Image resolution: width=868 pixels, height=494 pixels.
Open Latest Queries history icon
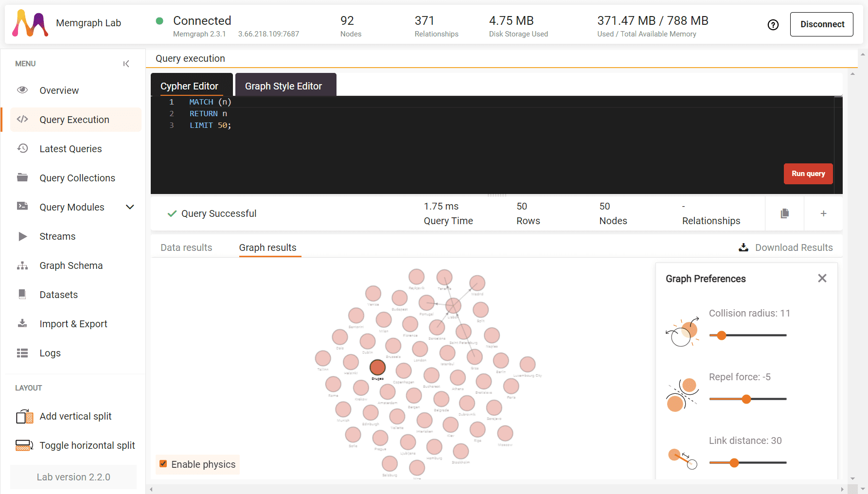(x=22, y=148)
